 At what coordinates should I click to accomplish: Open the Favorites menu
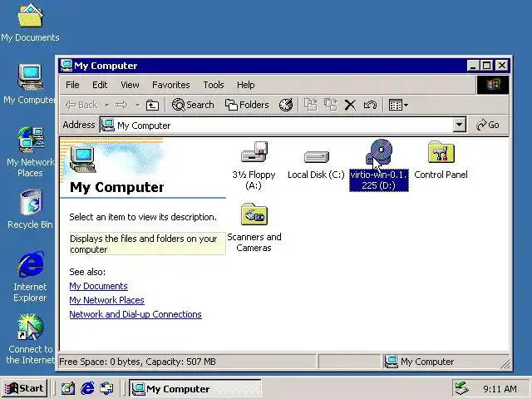click(171, 85)
